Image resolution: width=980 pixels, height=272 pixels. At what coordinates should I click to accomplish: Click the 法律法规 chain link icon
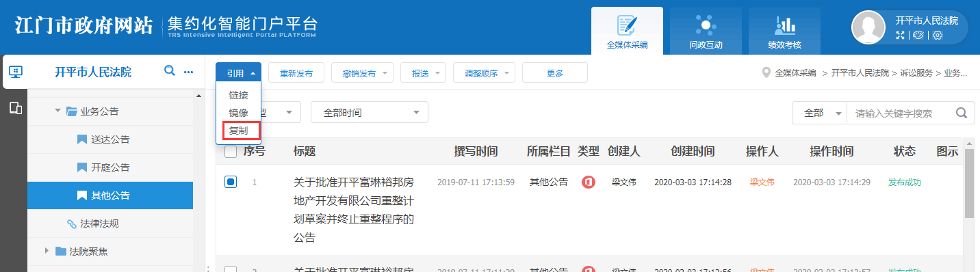[71, 223]
